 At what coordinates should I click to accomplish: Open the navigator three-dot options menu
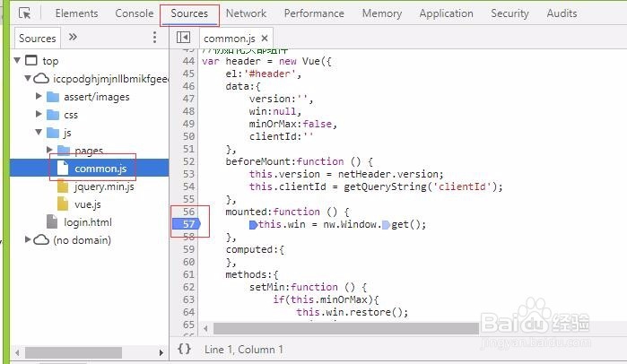coord(155,38)
